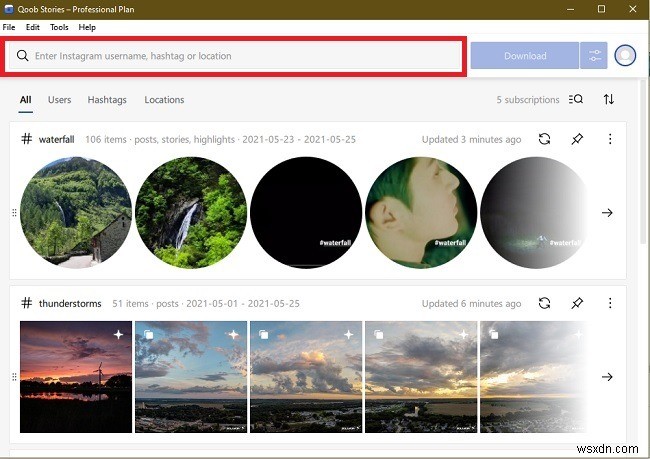The width and height of the screenshot is (650, 459).
Task: Open the account profile avatar
Action: (625, 55)
